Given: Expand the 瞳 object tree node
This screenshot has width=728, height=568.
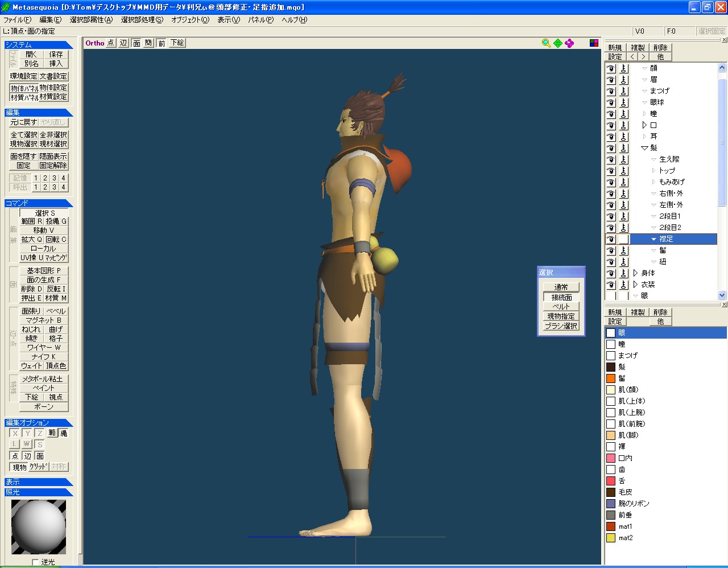Looking at the screenshot, I should click(x=644, y=114).
